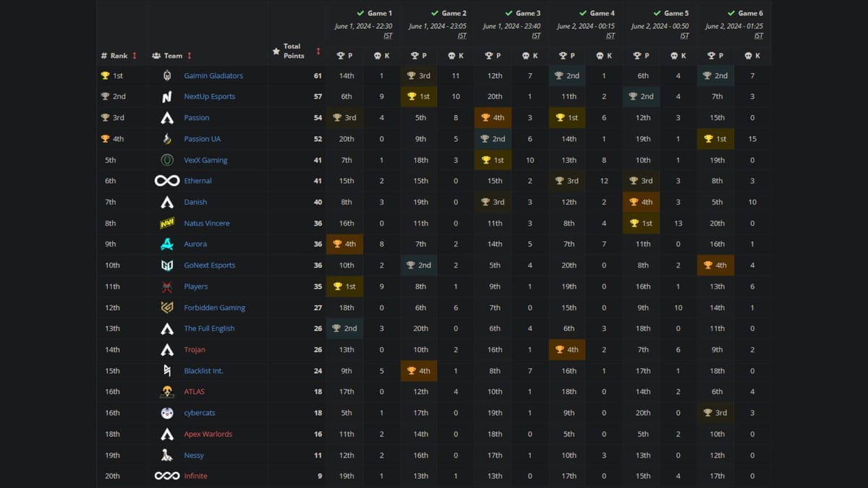The image size is (868, 488).
Task: Toggle the green checkmark for Game 6
Action: click(732, 12)
